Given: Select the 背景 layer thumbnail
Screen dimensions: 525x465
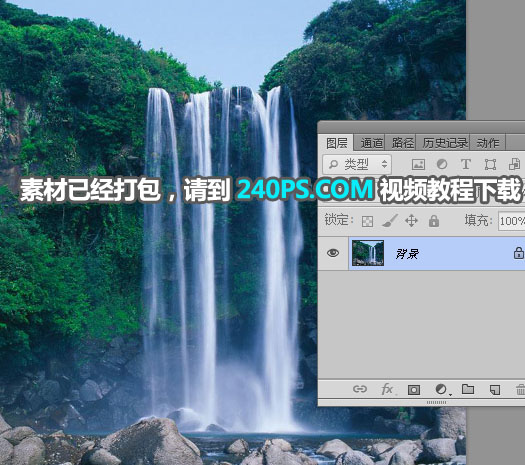Looking at the screenshot, I should [x=368, y=253].
